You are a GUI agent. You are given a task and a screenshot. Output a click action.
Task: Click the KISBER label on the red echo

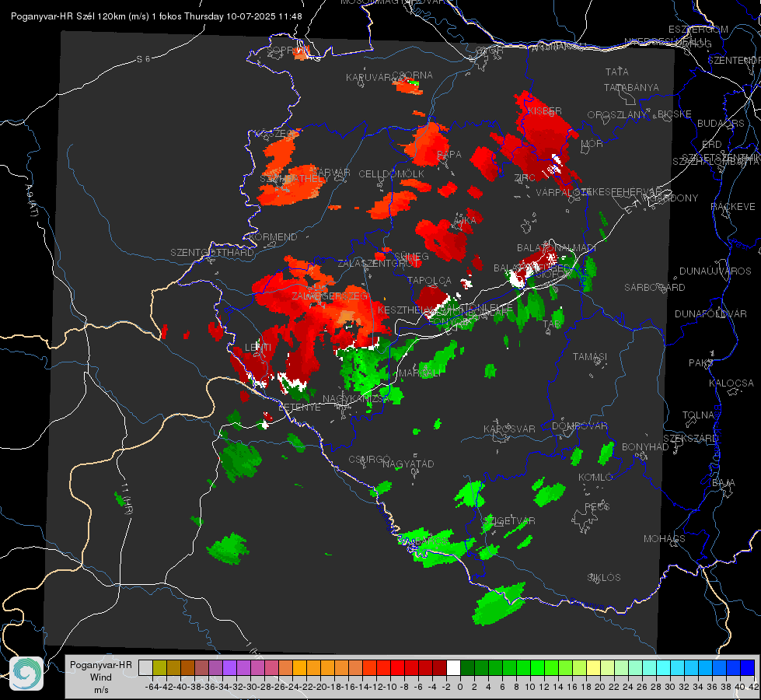click(545, 110)
